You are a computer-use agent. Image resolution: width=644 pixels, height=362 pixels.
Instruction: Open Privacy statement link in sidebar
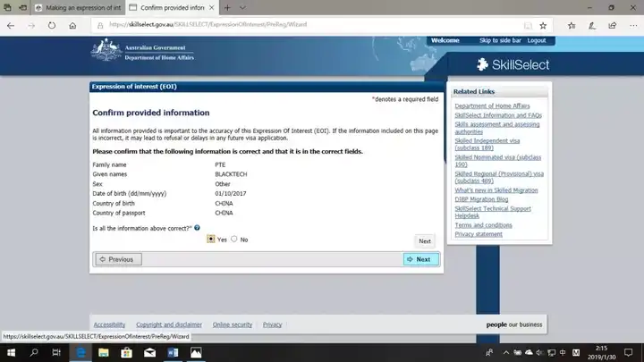tap(479, 234)
